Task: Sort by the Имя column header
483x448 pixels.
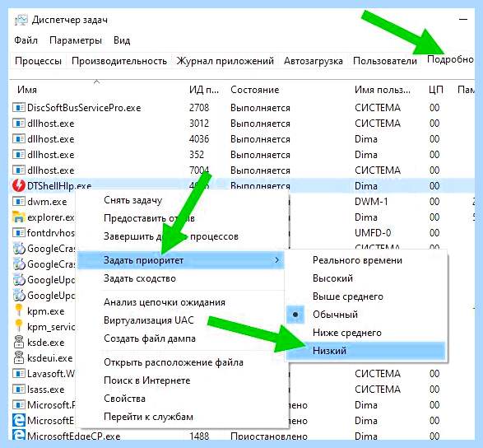Action: pos(97,90)
